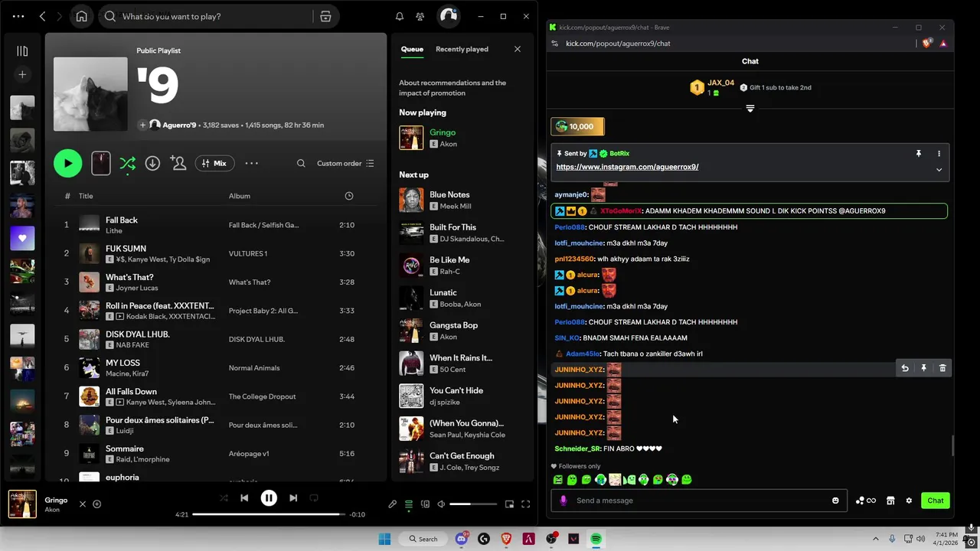Open pinned message three-dot options

click(x=939, y=154)
